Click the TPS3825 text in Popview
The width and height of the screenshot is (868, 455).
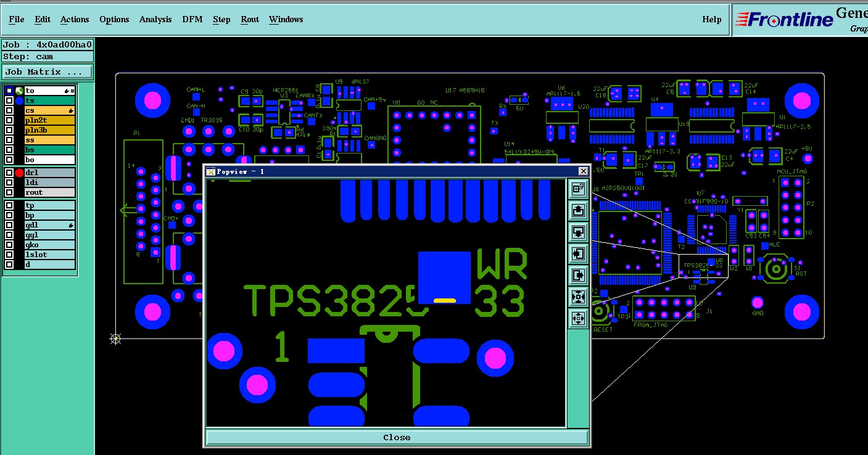coord(337,301)
